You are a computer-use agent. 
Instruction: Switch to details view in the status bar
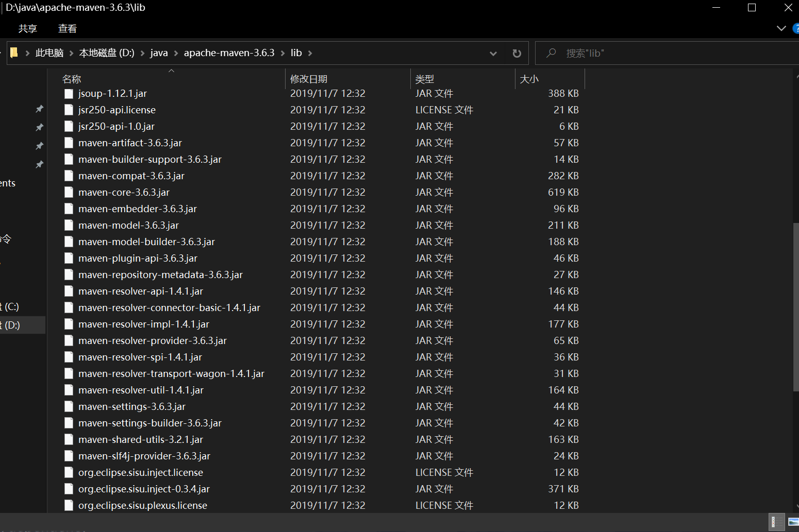(776, 522)
